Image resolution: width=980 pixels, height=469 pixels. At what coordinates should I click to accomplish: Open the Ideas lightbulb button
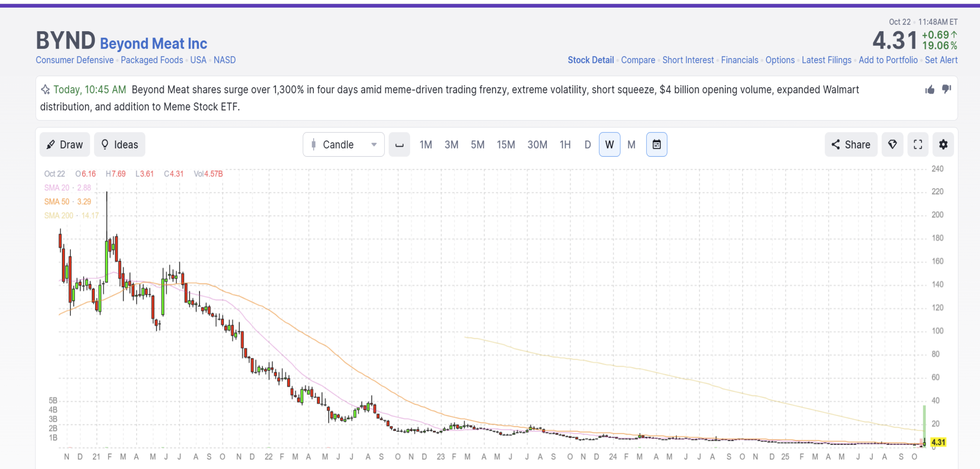point(120,144)
